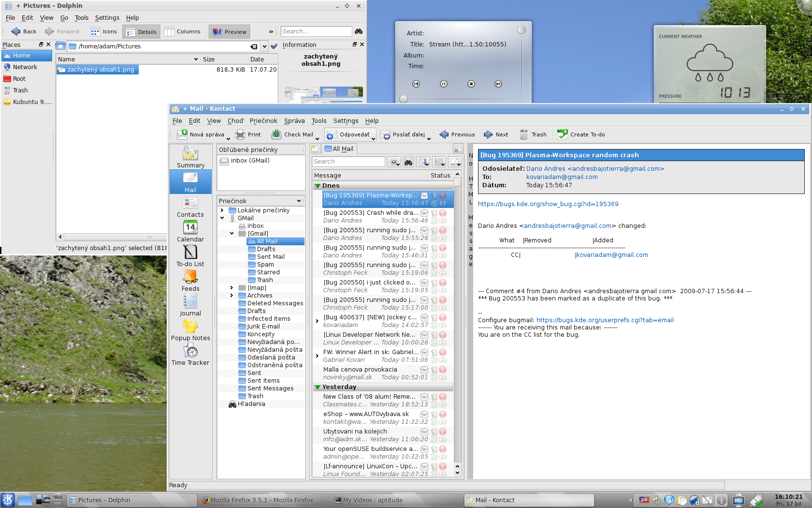Screen dimensions: 812x508
Task: Pause playback in the media player widget
Action: pyautogui.click(x=444, y=84)
